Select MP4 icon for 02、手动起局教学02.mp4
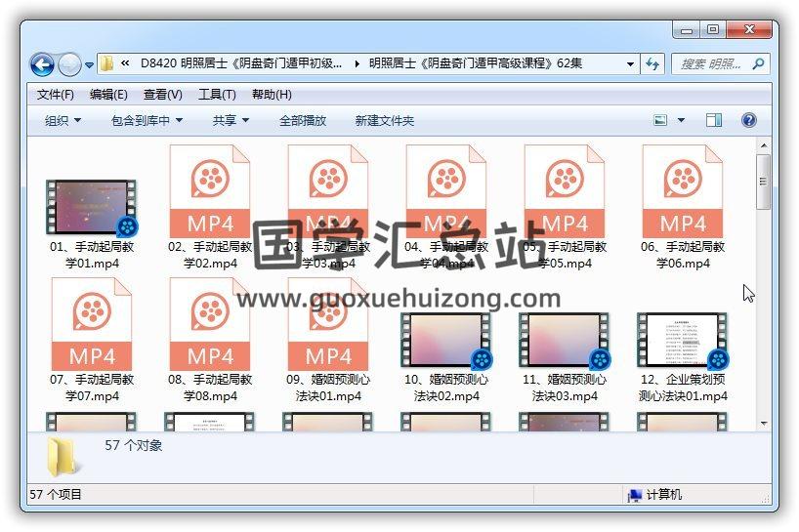799x532 pixels. pos(210,191)
